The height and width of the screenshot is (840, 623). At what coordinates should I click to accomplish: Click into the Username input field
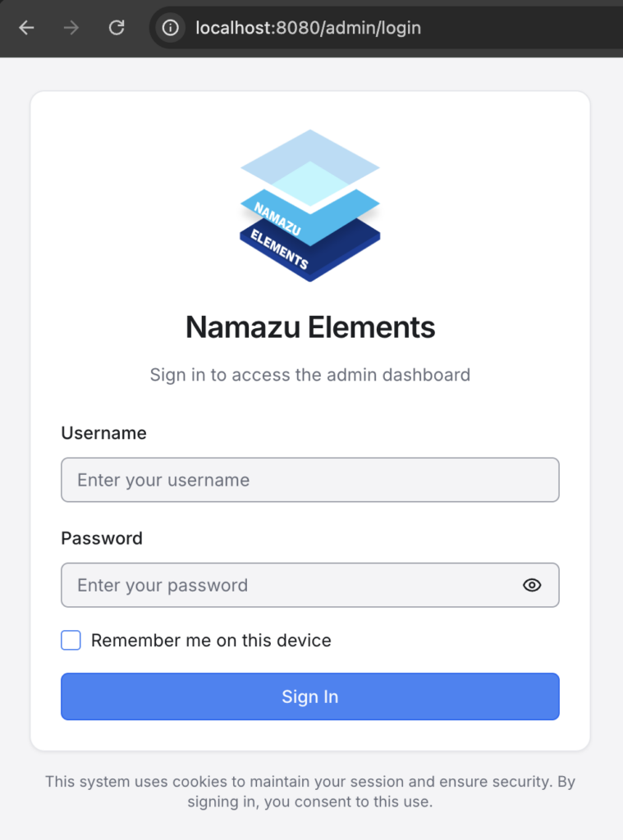(x=309, y=480)
